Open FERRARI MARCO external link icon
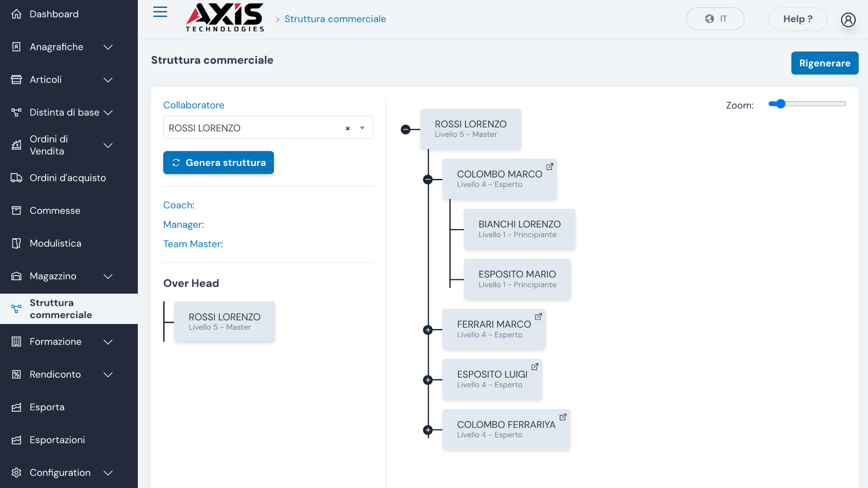This screenshot has width=868, height=488. click(x=538, y=317)
